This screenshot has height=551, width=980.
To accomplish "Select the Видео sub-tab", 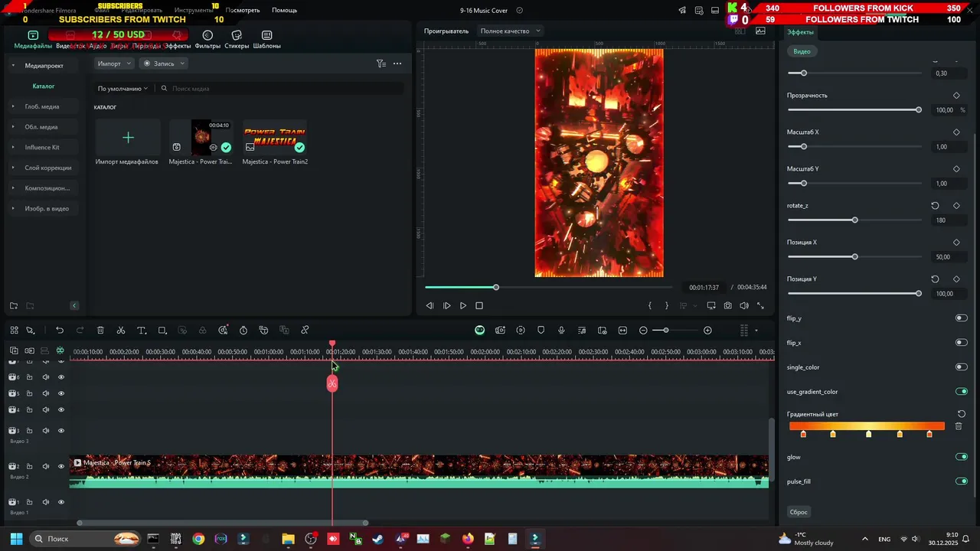I will [802, 51].
